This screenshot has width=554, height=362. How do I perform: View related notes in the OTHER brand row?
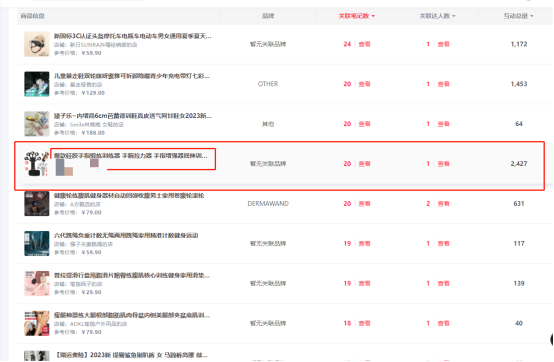coord(364,84)
